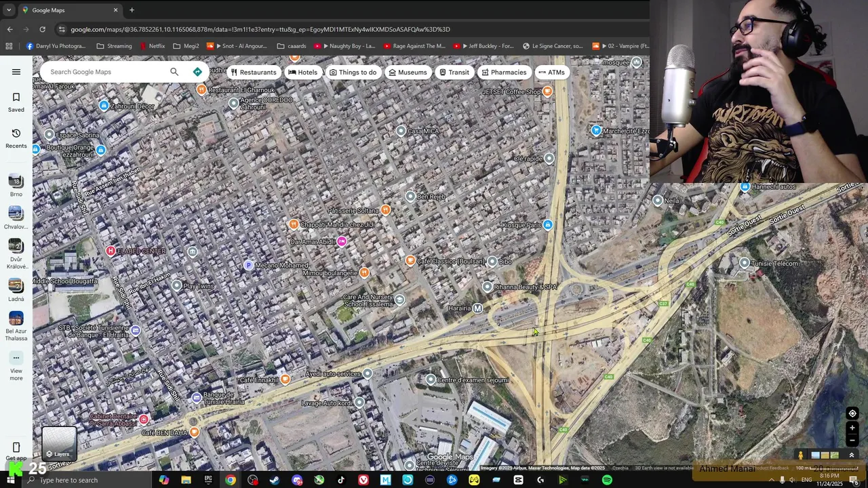The image size is (868, 488).
Task: Open a new browser tab
Action: (x=132, y=10)
